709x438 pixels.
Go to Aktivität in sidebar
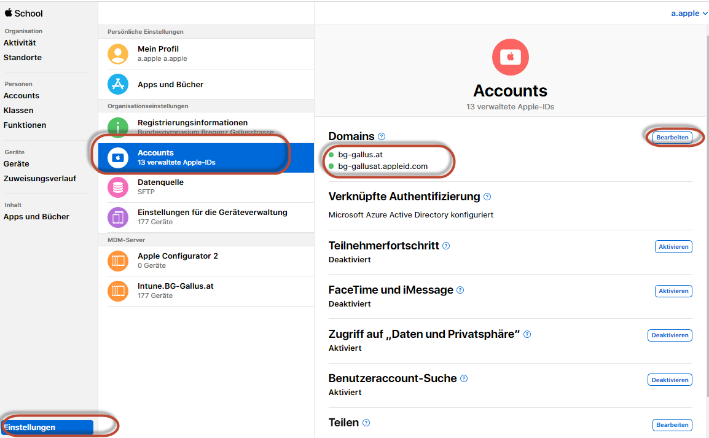pyautogui.click(x=19, y=43)
